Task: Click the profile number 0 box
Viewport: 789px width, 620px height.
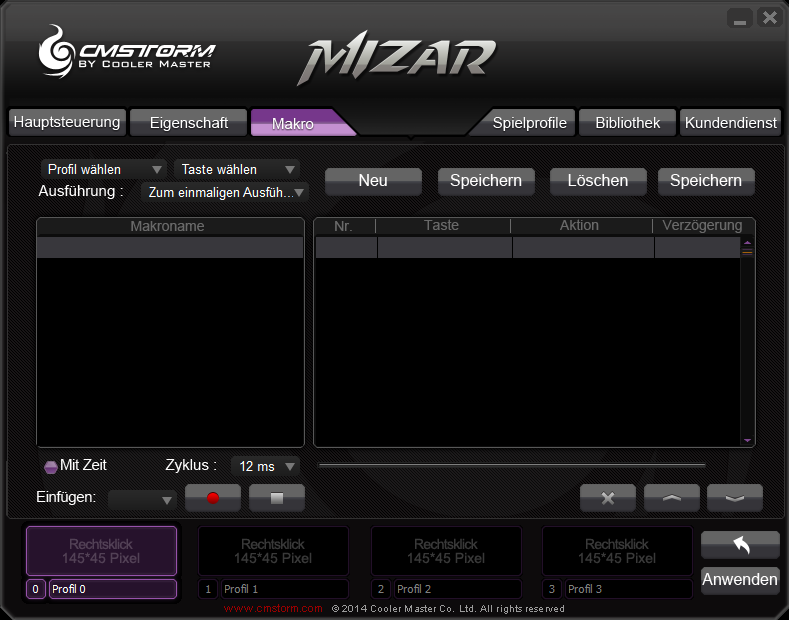Action: coord(35,589)
